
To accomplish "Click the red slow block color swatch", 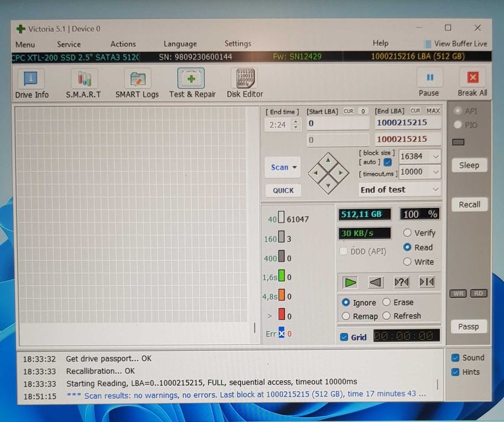I will point(282,314).
